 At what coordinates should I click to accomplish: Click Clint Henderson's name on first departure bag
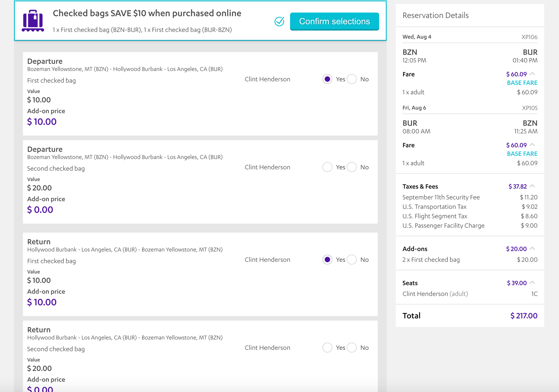click(267, 79)
